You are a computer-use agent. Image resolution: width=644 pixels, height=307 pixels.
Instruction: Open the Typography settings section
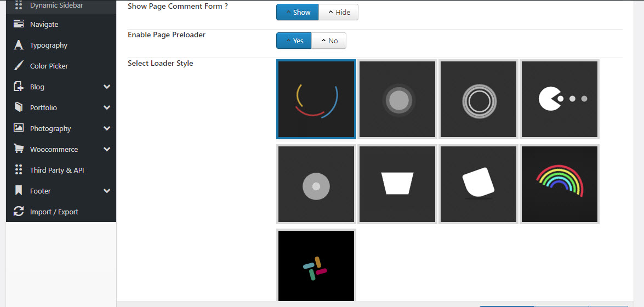click(61, 45)
